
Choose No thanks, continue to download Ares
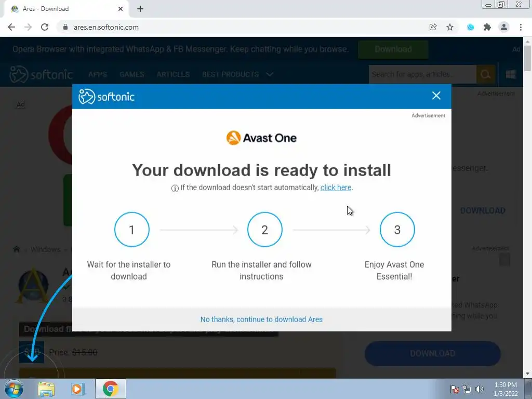point(261,320)
